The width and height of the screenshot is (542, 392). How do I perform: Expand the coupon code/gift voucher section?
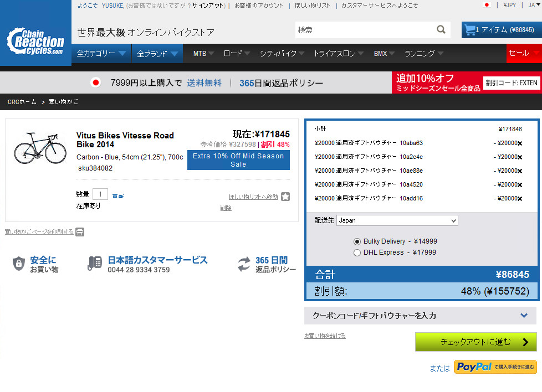[x=420, y=316]
